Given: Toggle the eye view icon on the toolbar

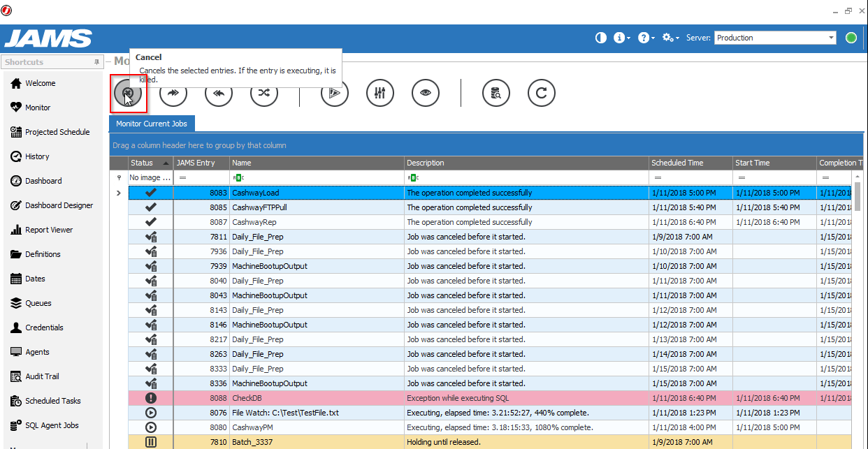Looking at the screenshot, I should 425,92.
